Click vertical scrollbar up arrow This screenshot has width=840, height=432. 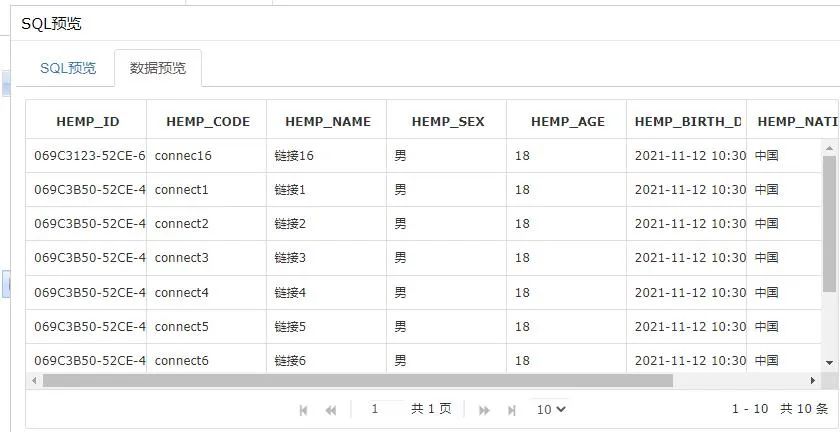tap(830, 148)
